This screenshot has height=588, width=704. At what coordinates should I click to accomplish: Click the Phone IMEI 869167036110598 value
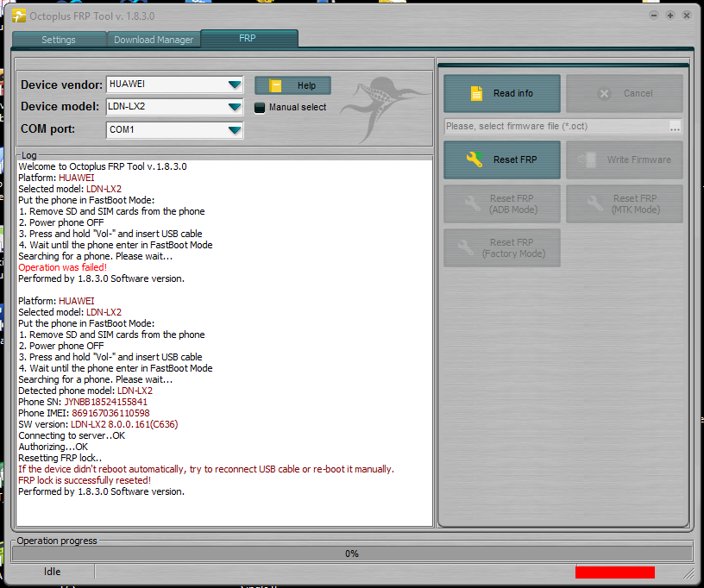[110, 413]
